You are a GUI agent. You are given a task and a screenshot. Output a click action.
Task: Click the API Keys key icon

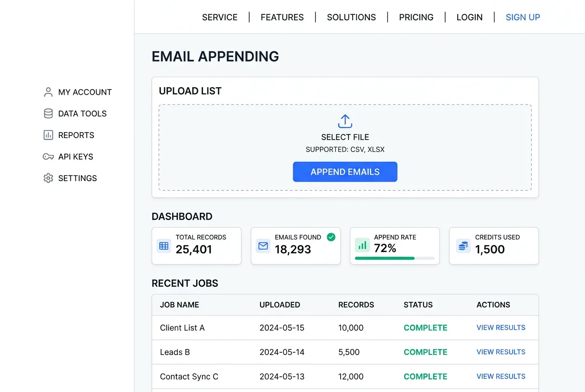tap(49, 157)
